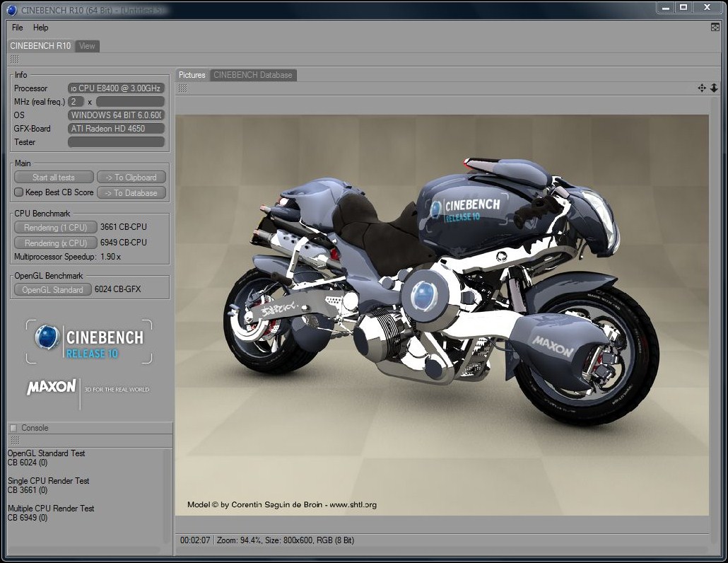Maximize the Cinebench window
Screen dimensions: 728x563
click(x=683, y=8)
